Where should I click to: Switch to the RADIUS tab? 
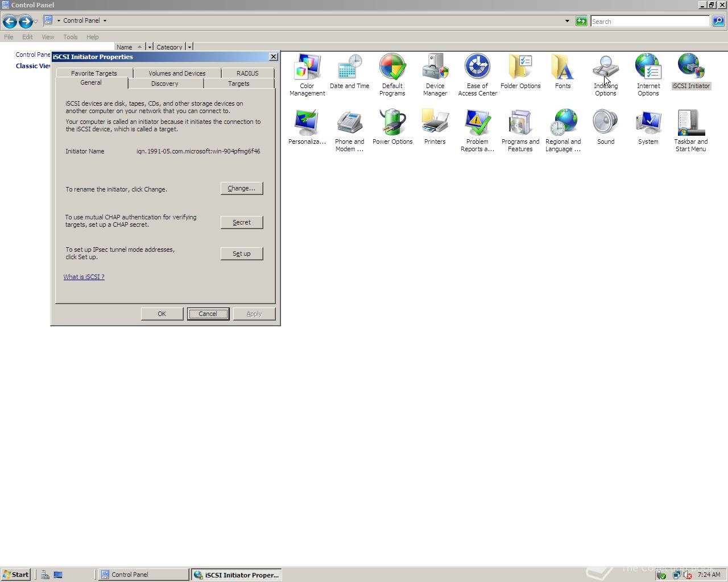click(x=247, y=73)
